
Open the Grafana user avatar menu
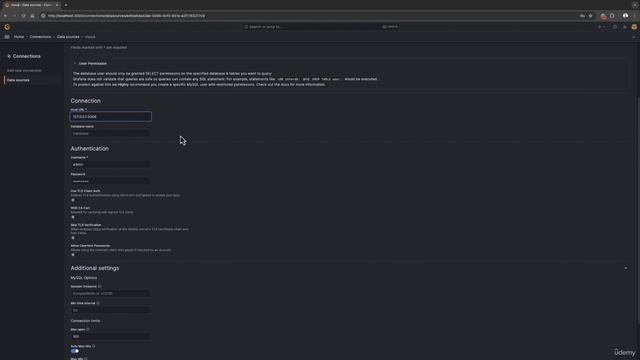click(x=634, y=27)
